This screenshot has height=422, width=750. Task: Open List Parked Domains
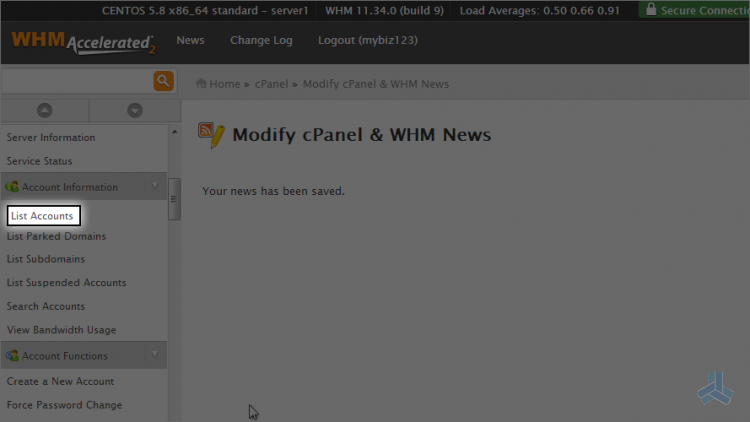pos(56,236)
